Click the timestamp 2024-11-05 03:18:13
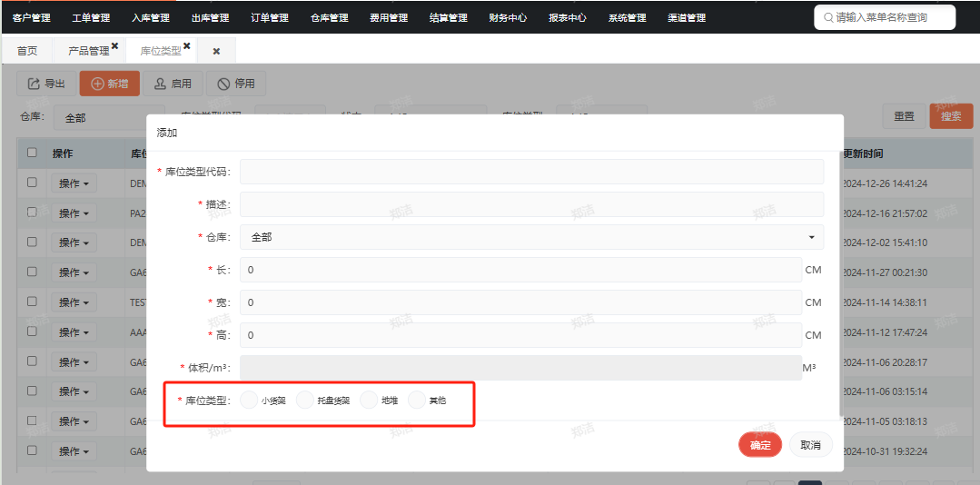980x485 pixels. click(885, 421)
